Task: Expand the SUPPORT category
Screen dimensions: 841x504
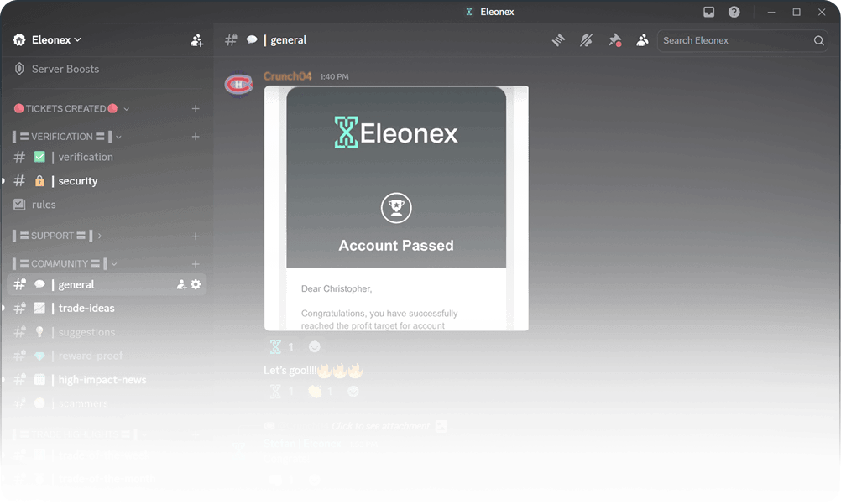Action: coord(57,236)
